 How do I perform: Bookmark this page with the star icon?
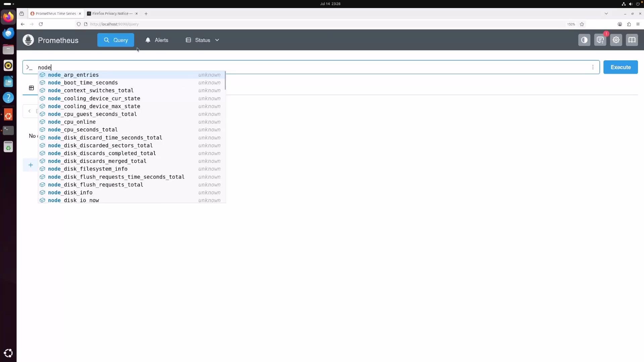click(x=582, y=24)
